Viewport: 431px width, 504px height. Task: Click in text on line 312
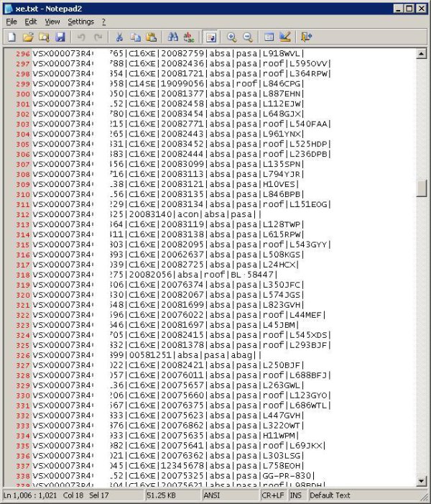coord(180,214)
